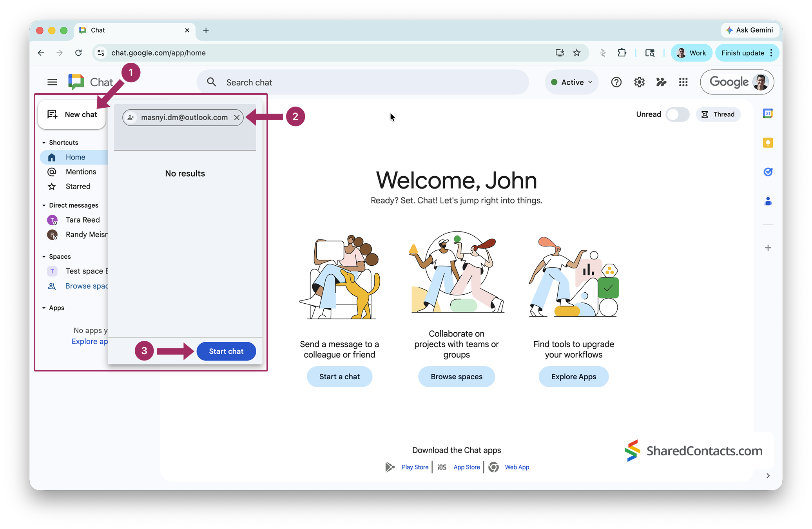Open the browser extensions puzzle icon
This screenshot has width=812, height=529.
(622, 53)
